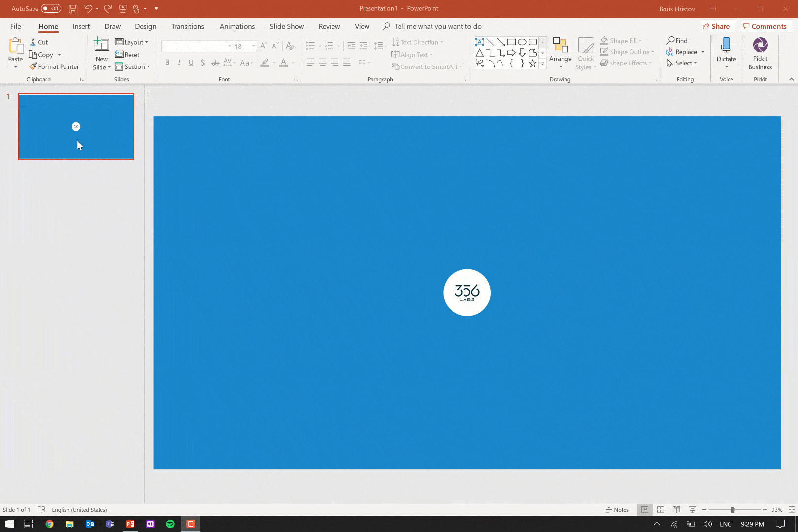The width and height of the screenshot is (798, 532).
Task: Click the Numbering list icon
Action: coord(329,46)
